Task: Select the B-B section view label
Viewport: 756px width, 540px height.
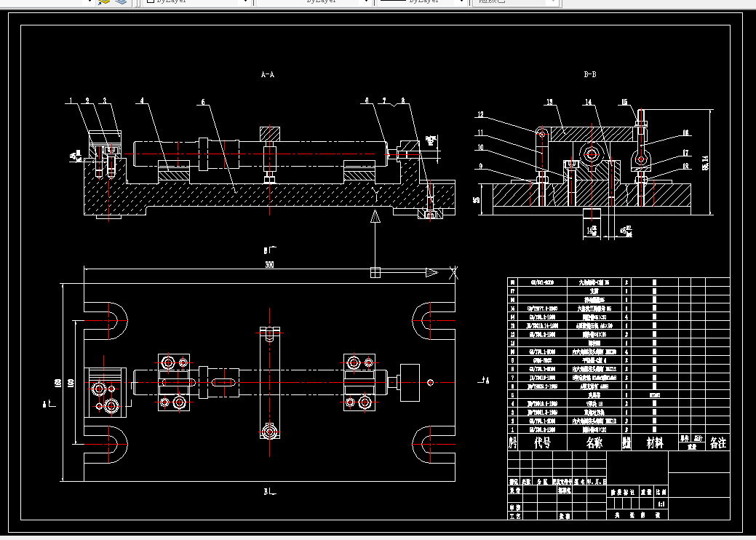Action: point(590,74)
